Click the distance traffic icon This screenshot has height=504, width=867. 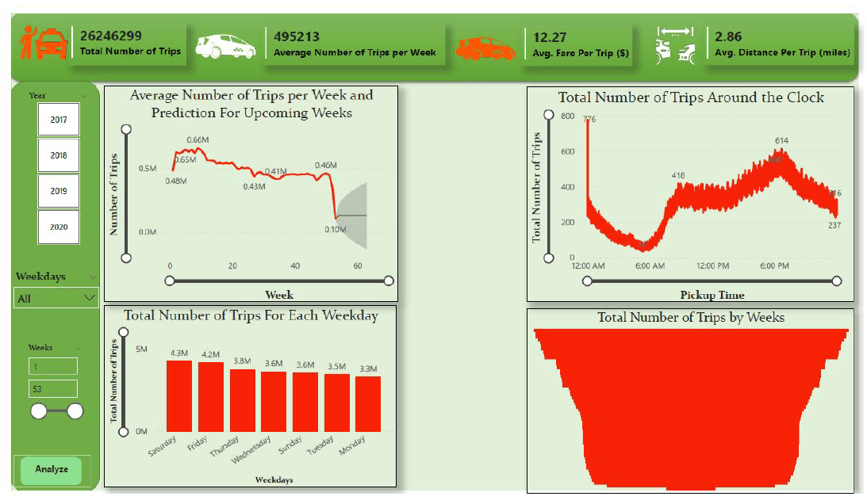click(x=674, y=44)
